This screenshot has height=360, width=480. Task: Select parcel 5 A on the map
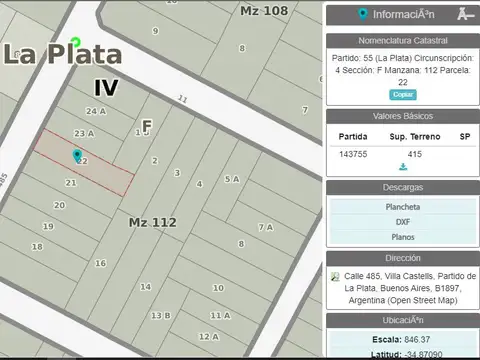(232, 179)
